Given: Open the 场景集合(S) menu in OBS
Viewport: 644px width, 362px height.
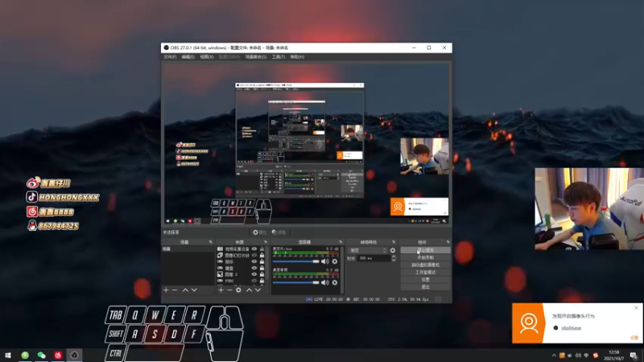Looking at the screenshot, I should point(256,56).
